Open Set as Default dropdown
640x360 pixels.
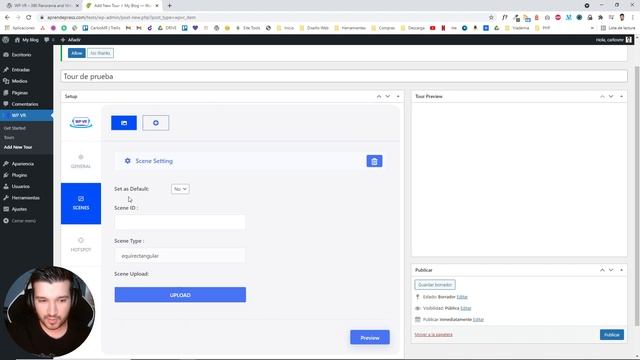[180, 189]
